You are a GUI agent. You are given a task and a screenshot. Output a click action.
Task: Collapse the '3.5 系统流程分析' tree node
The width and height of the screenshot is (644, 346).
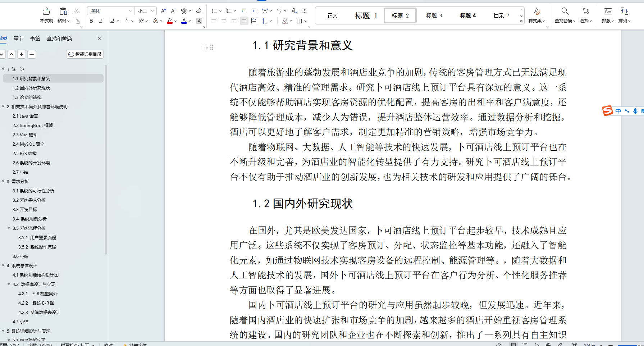point(9,228)
